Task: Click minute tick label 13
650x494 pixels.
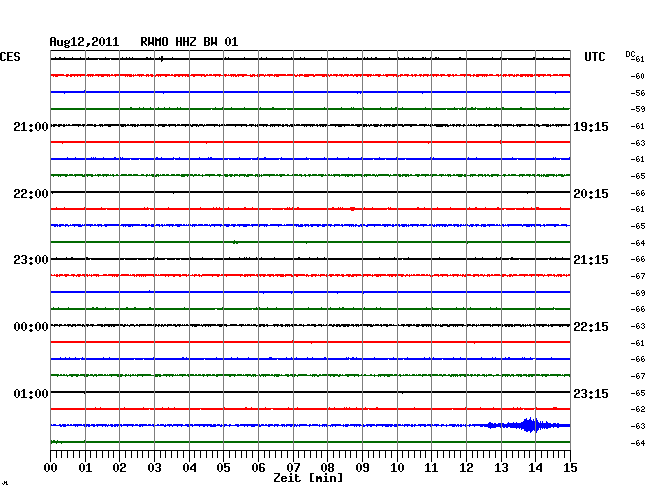Action: [x=501, y=467]
